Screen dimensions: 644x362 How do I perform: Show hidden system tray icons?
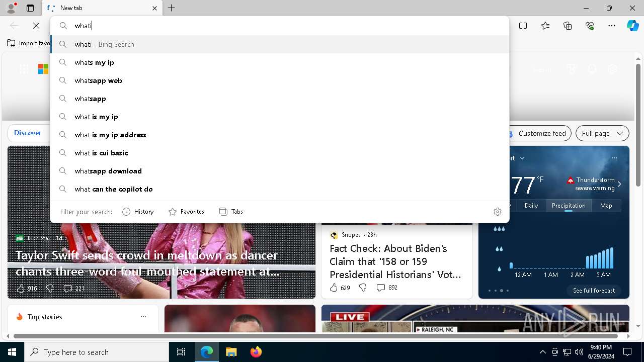[542, 352]
